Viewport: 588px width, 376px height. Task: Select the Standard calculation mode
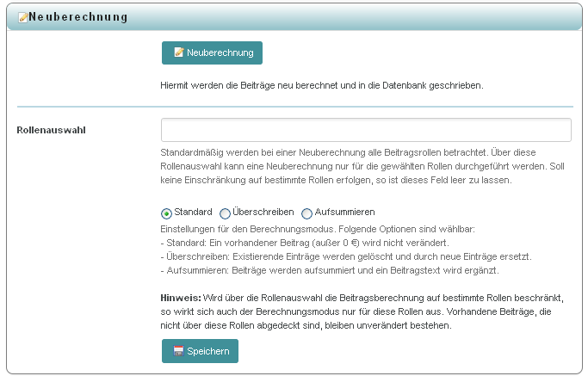pyautogui.click(x=167, y=213)
